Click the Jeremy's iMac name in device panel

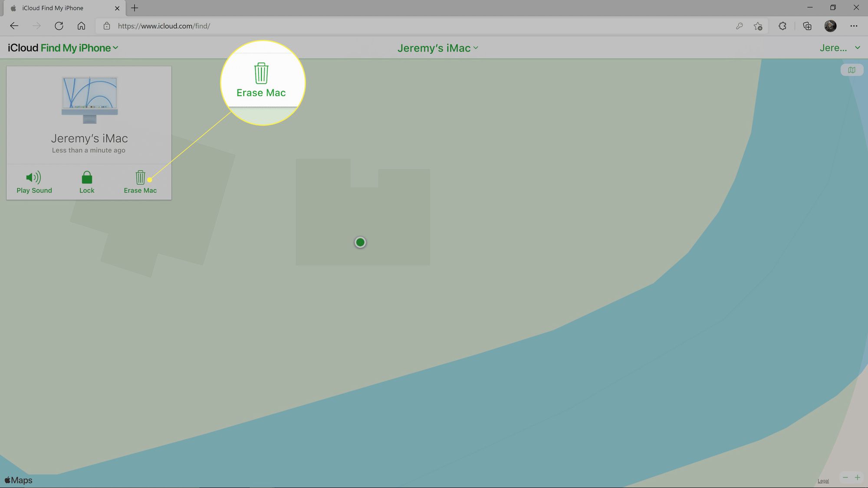click(x=89, y=138)
